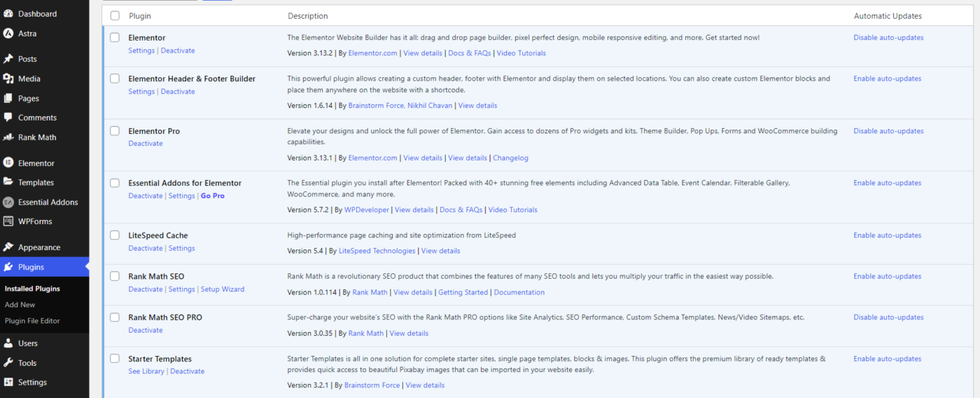This screenshot has height=398, width=980.
Task: Enable auto-updates for LiteSpeed Cache
Action: point(887,235)
